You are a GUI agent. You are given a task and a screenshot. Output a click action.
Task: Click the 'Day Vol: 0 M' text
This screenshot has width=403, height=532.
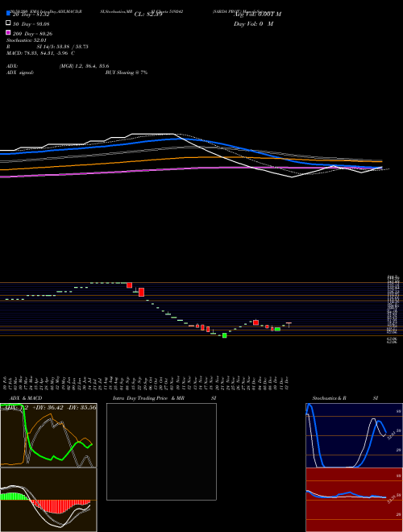pyautogui.click(x=253, y=24)
